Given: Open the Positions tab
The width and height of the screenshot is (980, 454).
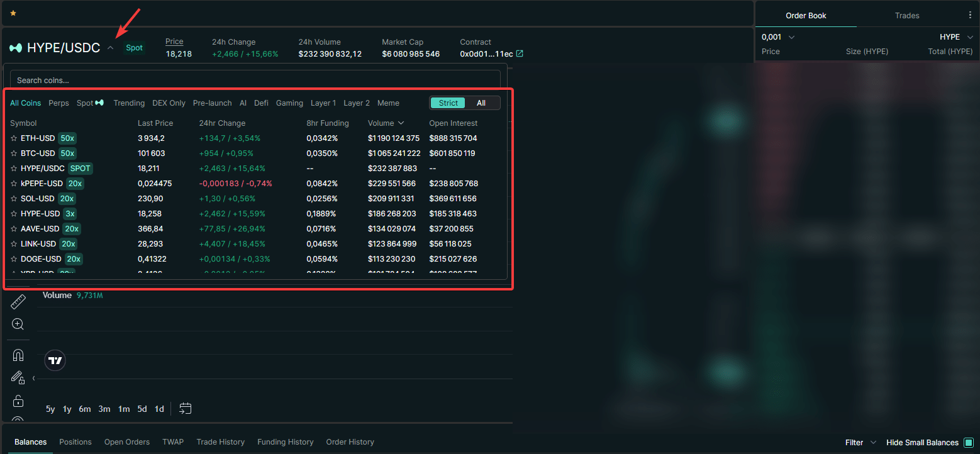Looking at the screenshot, I should pyautogui.click(x=75, y=442).
